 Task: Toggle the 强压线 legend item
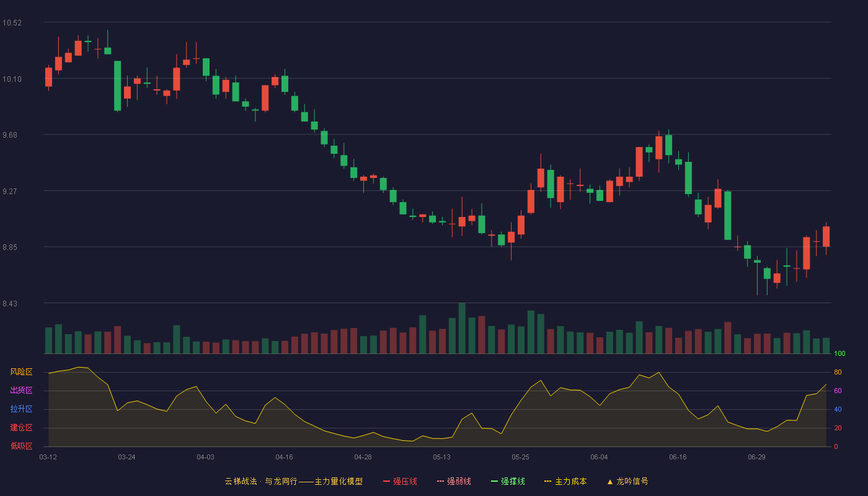click(401, 481)
